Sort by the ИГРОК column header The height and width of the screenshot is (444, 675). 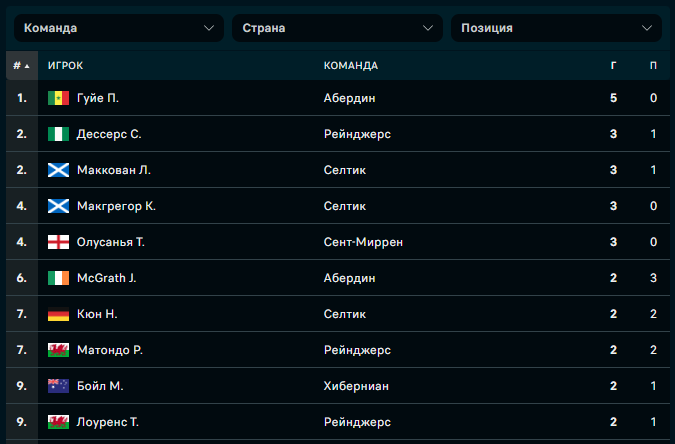click(65, 65)
